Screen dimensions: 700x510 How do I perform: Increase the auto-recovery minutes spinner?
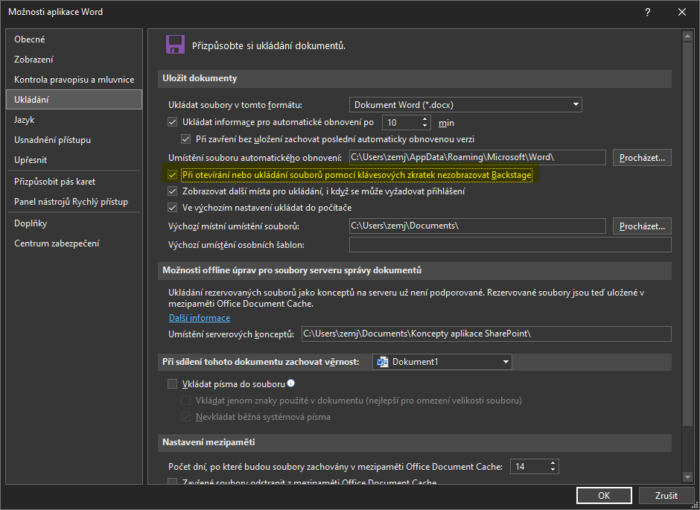(425, 119)
